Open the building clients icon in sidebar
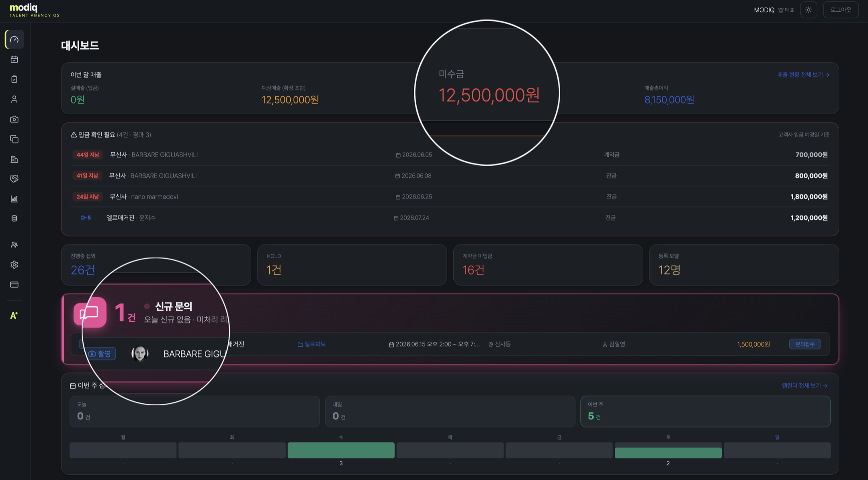 tap(14, 159)
